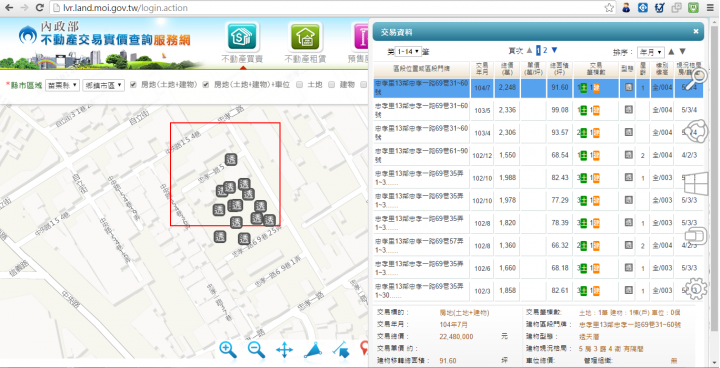Open the 不動產租賃 section icon
Screen dimensions: 720x368
point(305,37)
